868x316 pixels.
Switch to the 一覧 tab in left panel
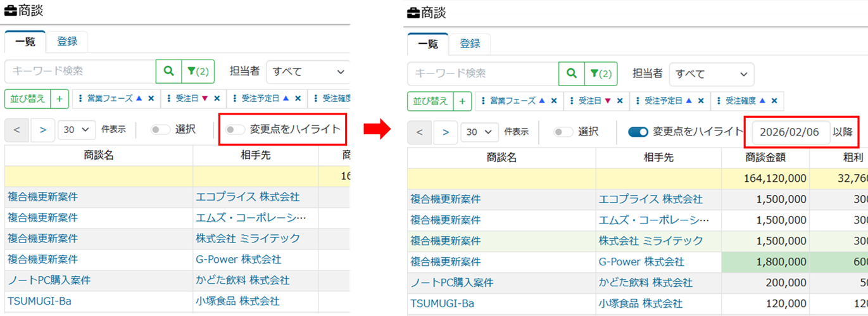(x=25, y=41)
